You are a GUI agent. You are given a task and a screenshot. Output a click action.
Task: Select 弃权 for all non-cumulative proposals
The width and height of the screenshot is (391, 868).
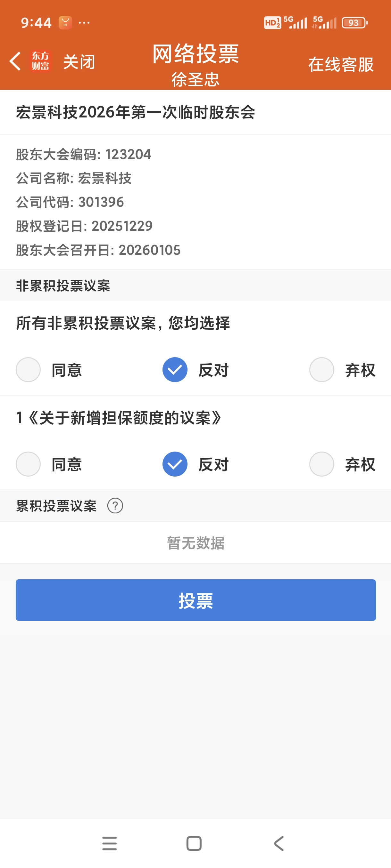coord(322,370)
